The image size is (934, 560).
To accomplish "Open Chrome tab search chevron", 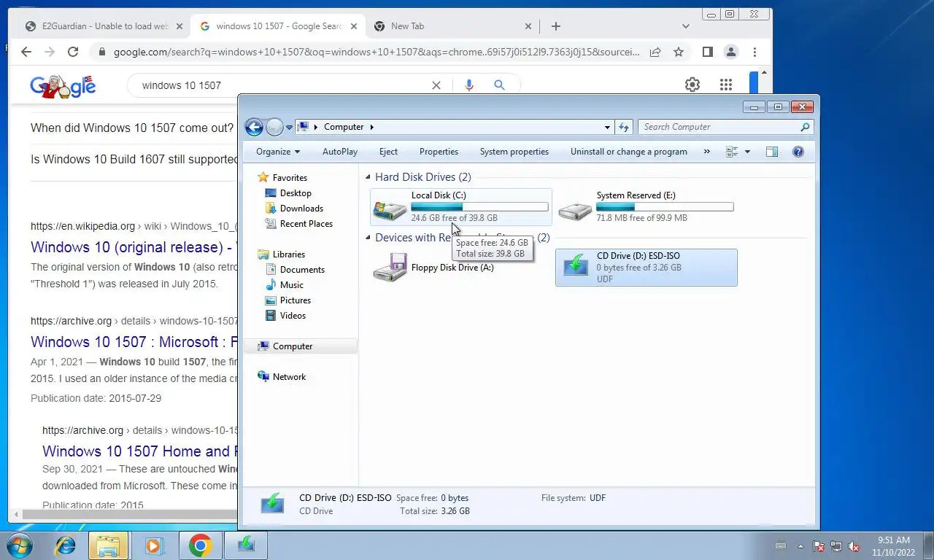I will pyautogui.click(x=685, y=26).
